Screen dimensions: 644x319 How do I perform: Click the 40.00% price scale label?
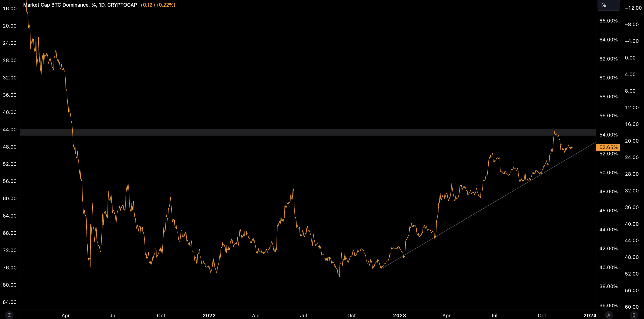(x=608, y=267)
